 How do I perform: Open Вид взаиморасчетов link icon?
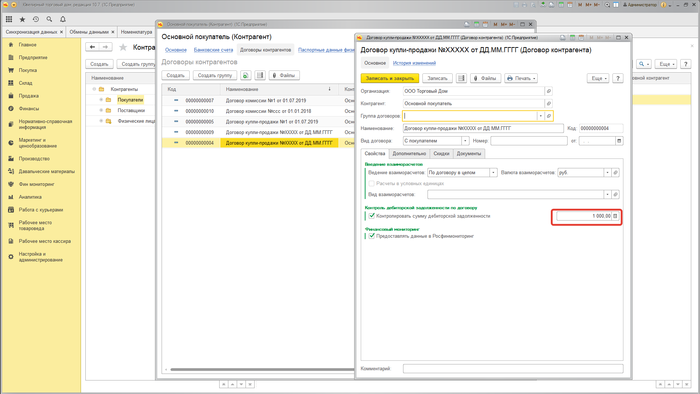615,195
